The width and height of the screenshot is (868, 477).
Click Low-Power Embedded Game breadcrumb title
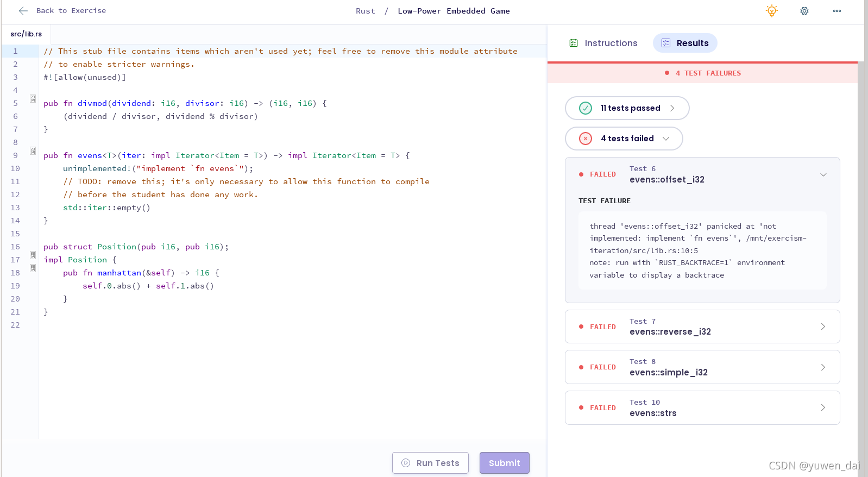click(454, 11)
